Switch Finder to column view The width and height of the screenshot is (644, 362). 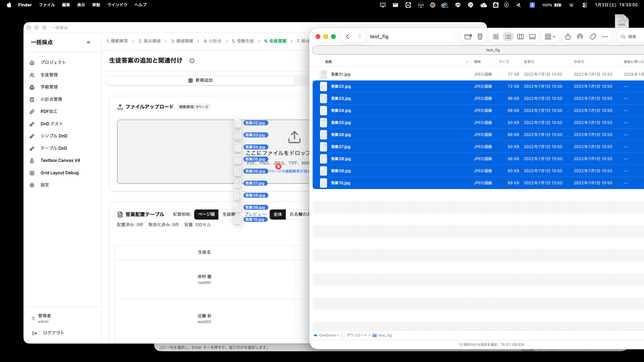click(520, 37)
